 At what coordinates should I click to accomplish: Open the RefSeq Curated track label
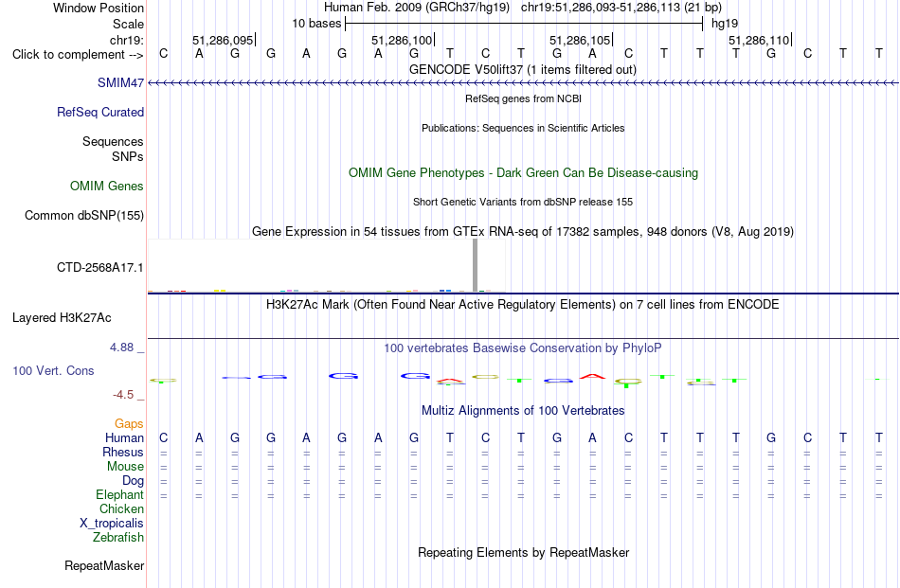point(100,112)
